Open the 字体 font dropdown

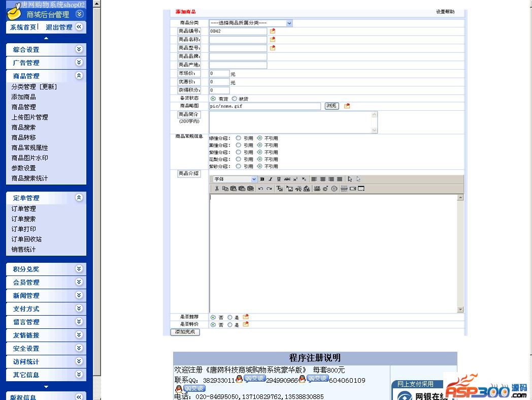235,179
